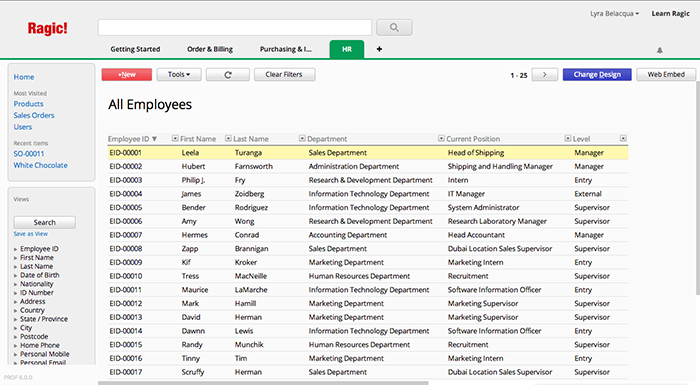Open filter icon for Department column
This screenshot has height=385, width=700.
coord(302,138)
